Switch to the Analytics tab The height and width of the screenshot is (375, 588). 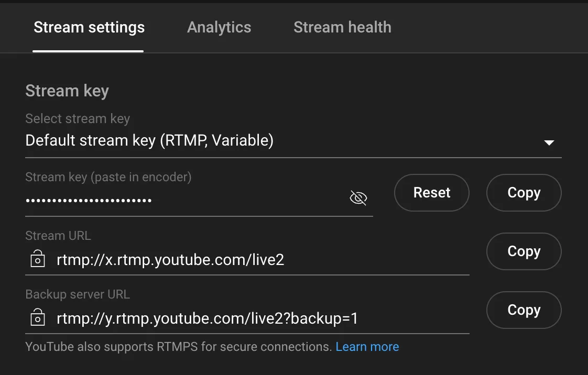[x=219, y=27]
